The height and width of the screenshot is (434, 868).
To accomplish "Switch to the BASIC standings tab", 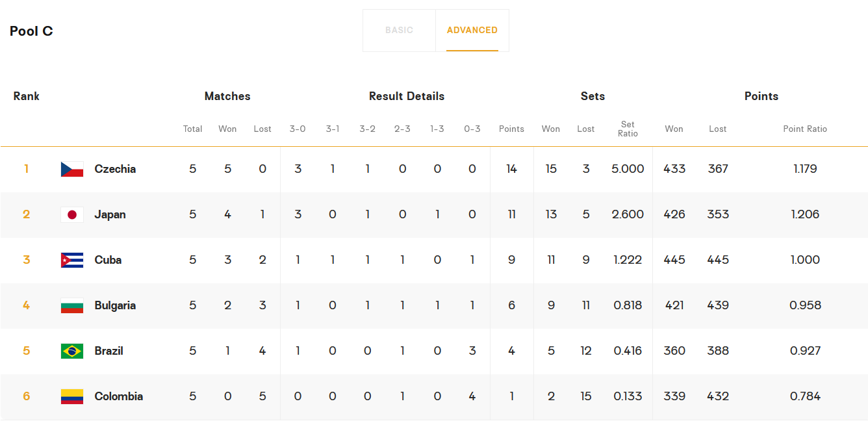I will [x=399, y=31].
